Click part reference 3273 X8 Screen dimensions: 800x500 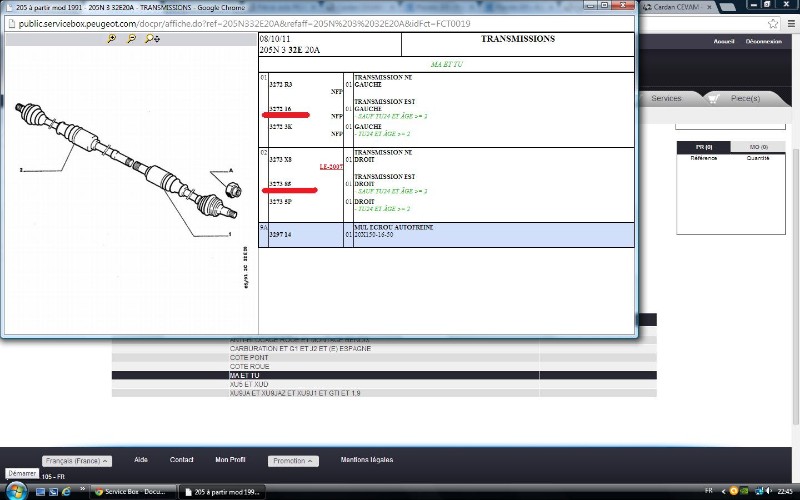(x=280, y=160)
